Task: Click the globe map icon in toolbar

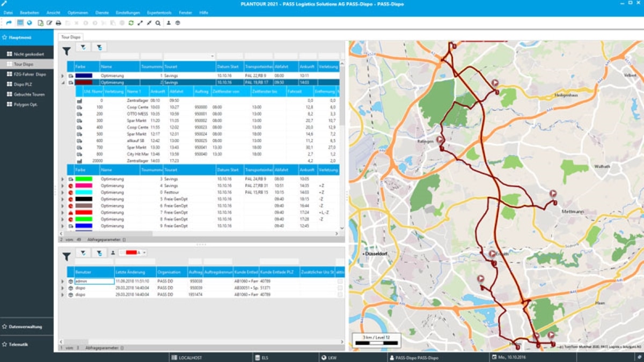Action: click(30, 23)
